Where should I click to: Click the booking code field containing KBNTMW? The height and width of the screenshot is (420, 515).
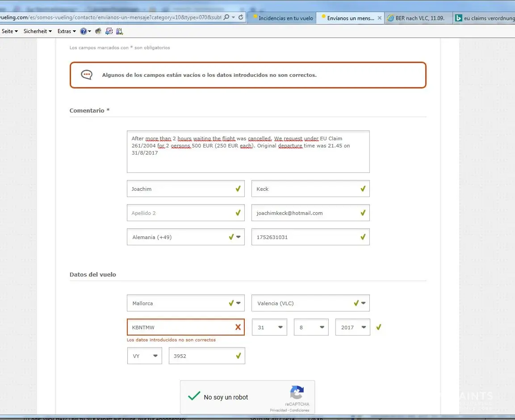tap(181, 328)
